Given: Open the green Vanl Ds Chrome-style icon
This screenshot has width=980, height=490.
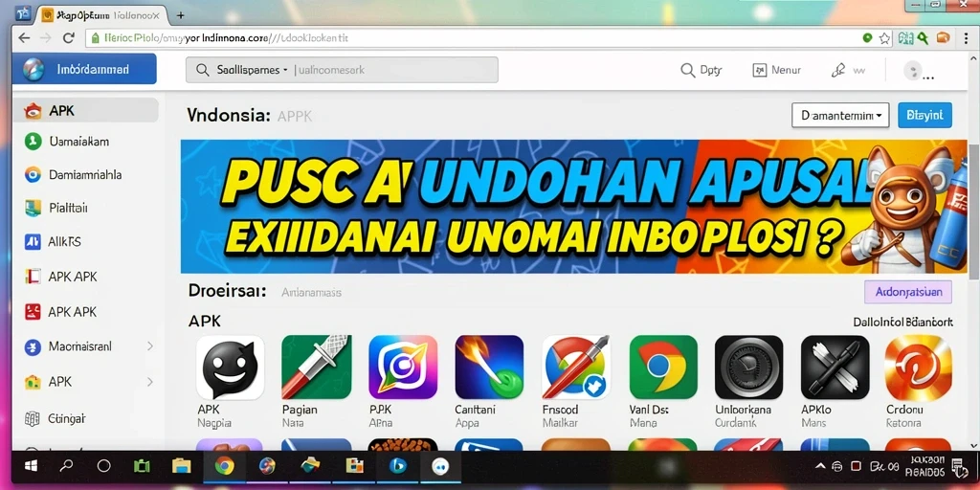Looking at the screenshot, I should 663,367.
